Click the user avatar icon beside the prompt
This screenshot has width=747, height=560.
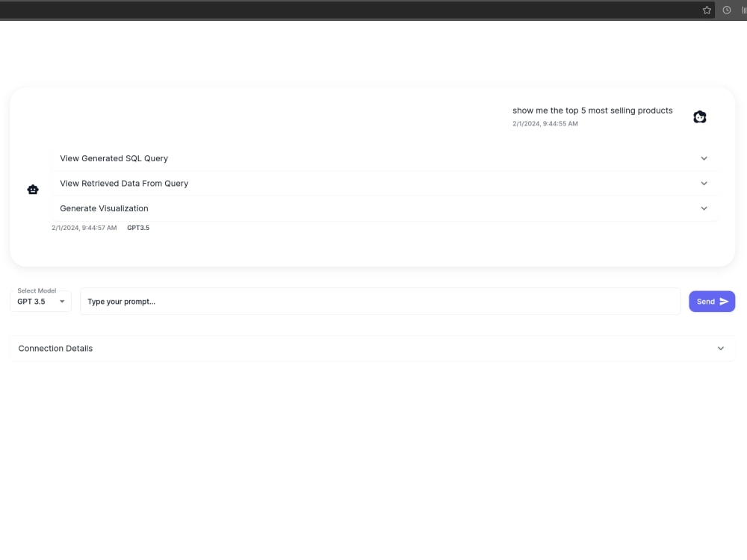699,116
